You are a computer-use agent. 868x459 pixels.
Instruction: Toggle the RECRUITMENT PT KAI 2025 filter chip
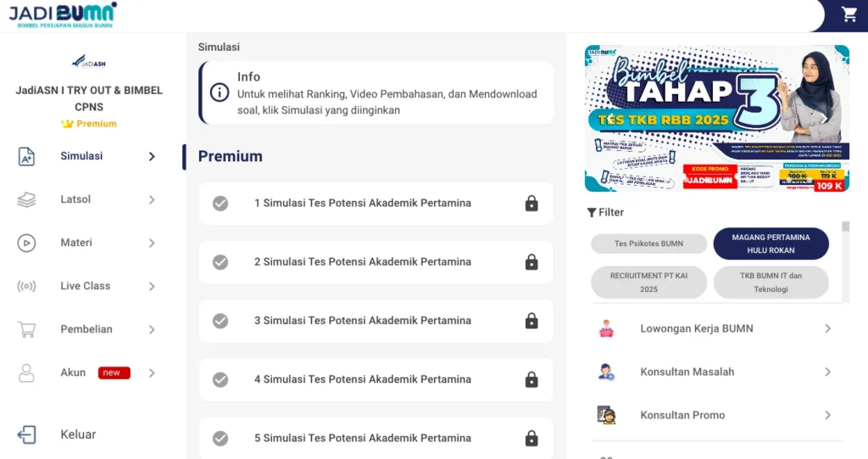click(x=648, y=283)
